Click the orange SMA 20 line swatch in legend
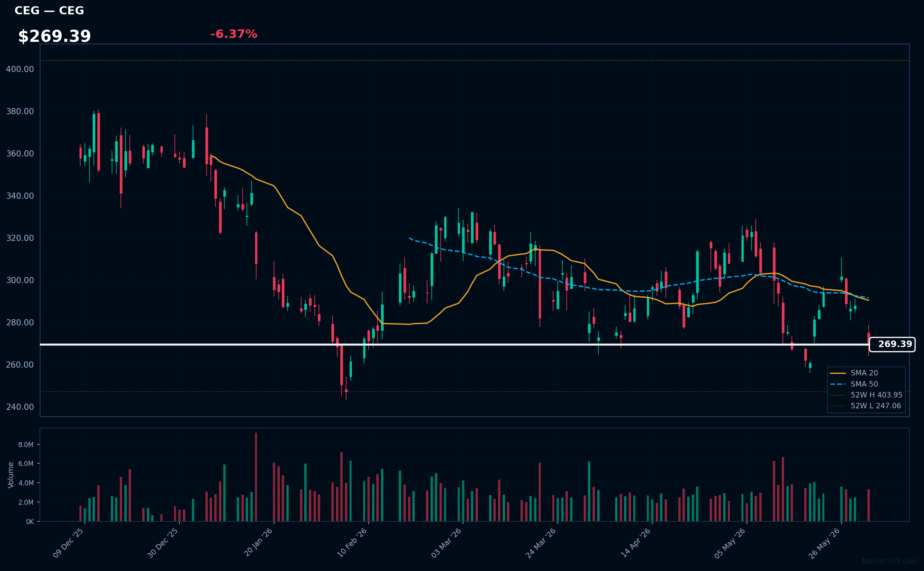 pyautogui.click(x=838, y=373)
